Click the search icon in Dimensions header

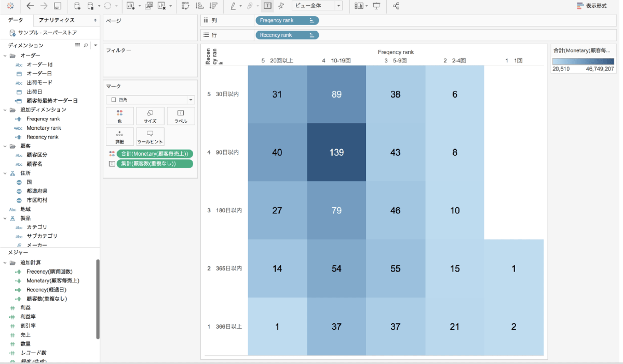(86, 45)
